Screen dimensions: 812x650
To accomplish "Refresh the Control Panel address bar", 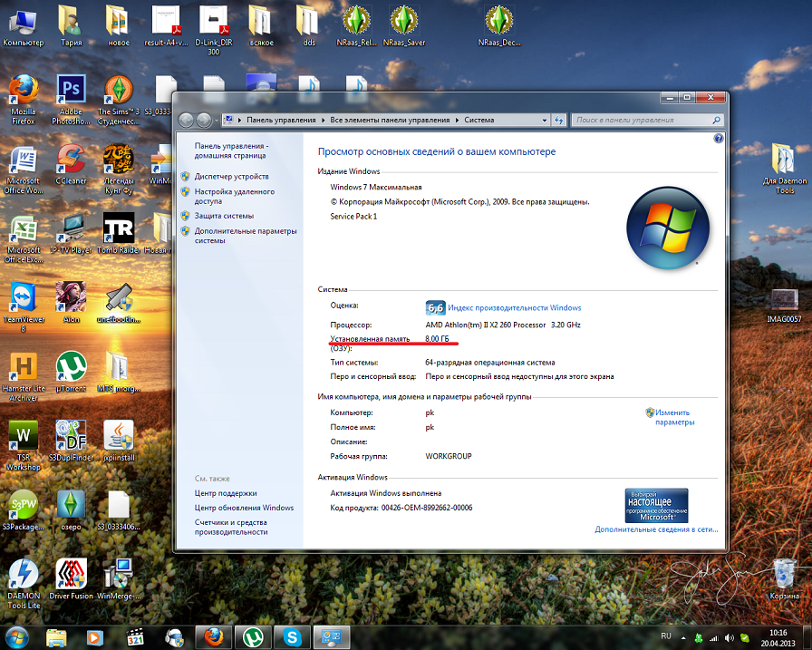I will pyautogui.click(x=558, y=121).
